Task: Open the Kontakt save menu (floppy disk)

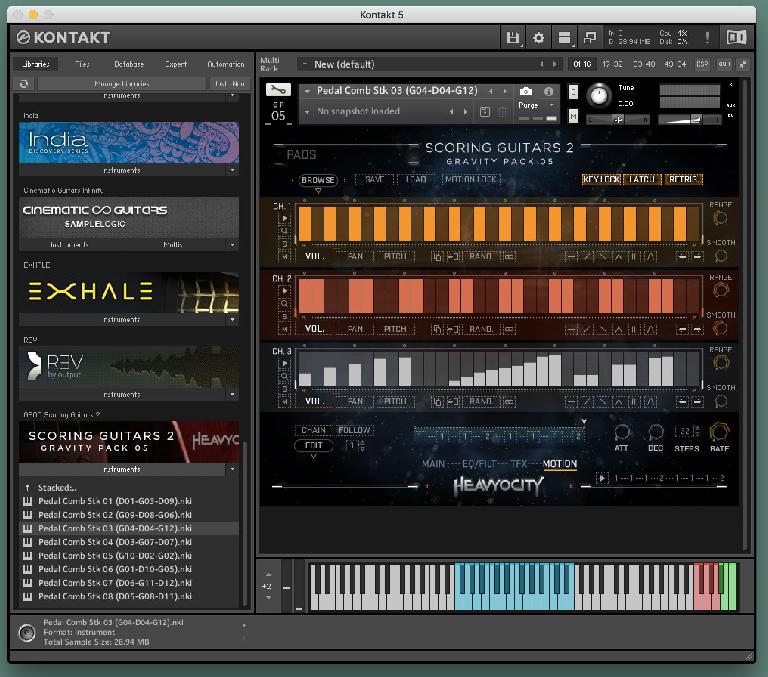Action: (512, 38)
